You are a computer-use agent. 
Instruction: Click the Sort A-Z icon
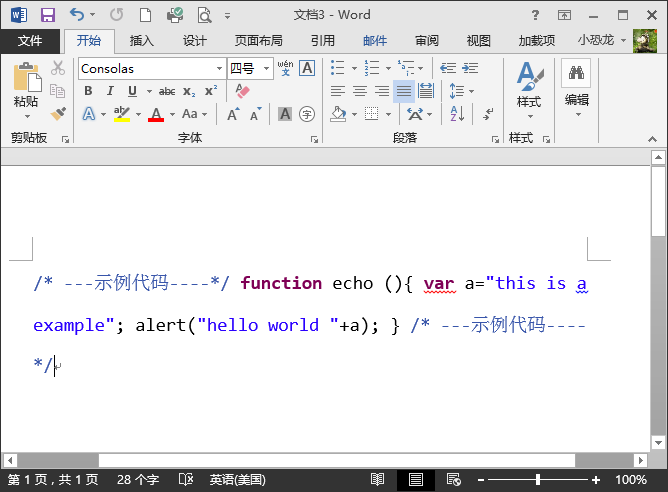(x=457, y=114)
